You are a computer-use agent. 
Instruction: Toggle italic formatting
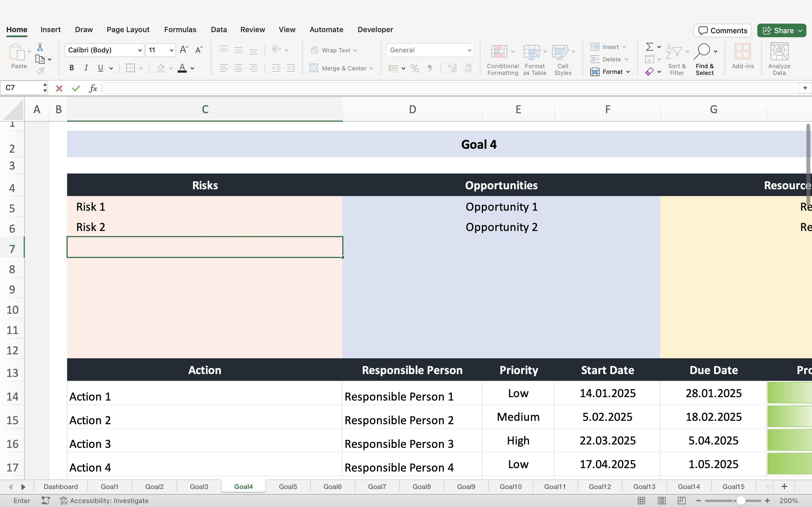(85, 68)
